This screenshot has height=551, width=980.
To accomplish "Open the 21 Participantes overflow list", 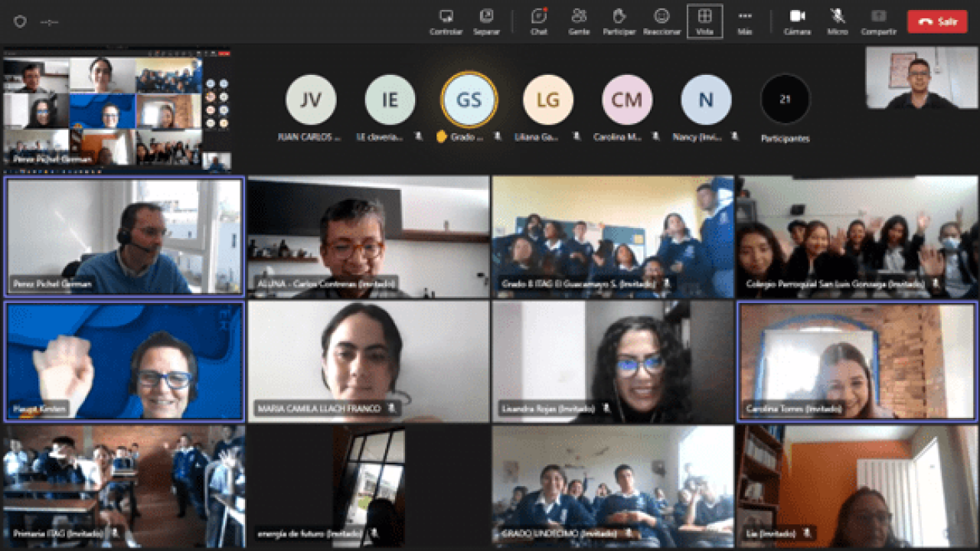I will (785, 99).
